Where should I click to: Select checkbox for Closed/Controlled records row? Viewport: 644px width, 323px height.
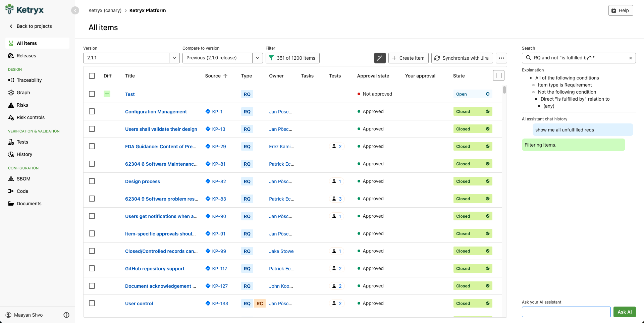point(92,251)
